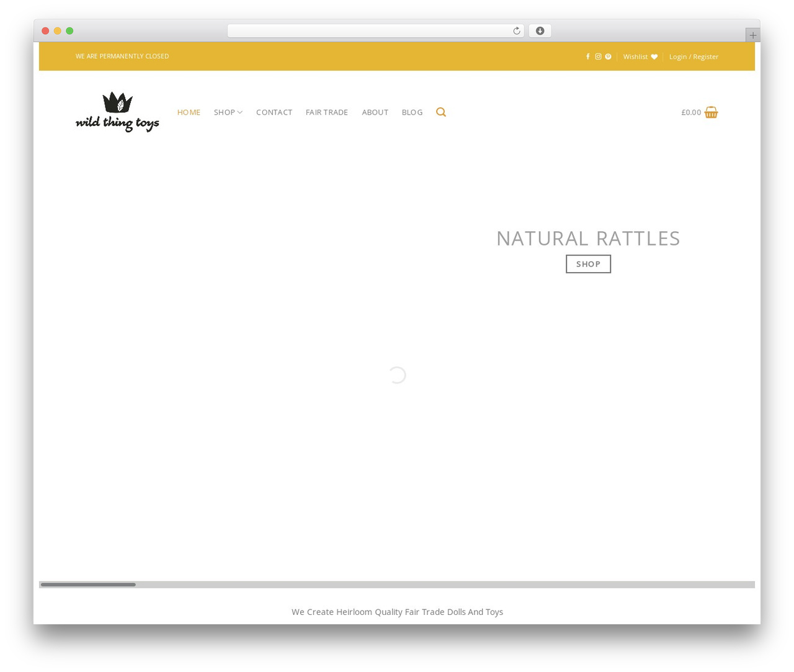794x672 pixels.
Task: View the £0.00 cart total
Action: click(691, 112)
